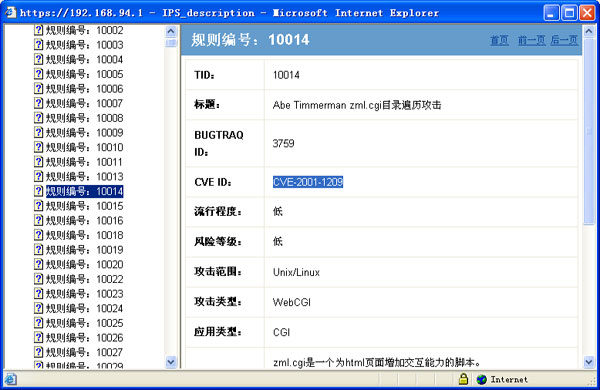This screenshot has height=390, width=600.
Task: Click the TID value 10014
Action: coord(286,75)
